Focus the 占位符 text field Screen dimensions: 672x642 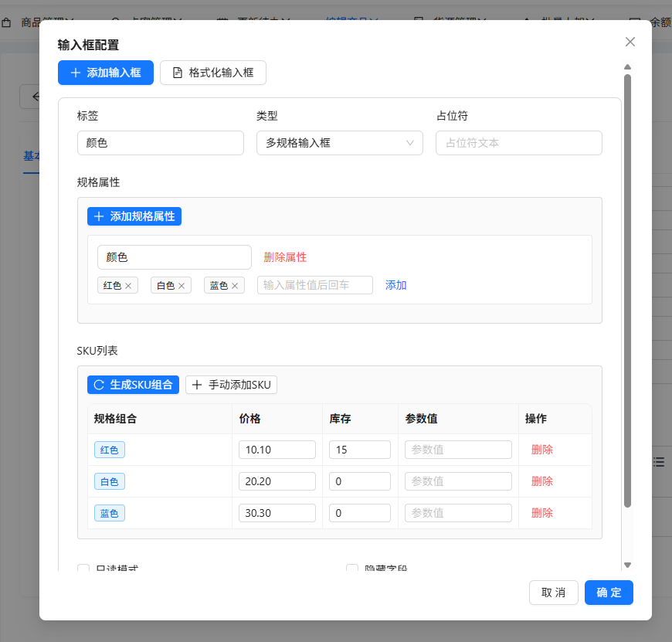coord(518,143)
